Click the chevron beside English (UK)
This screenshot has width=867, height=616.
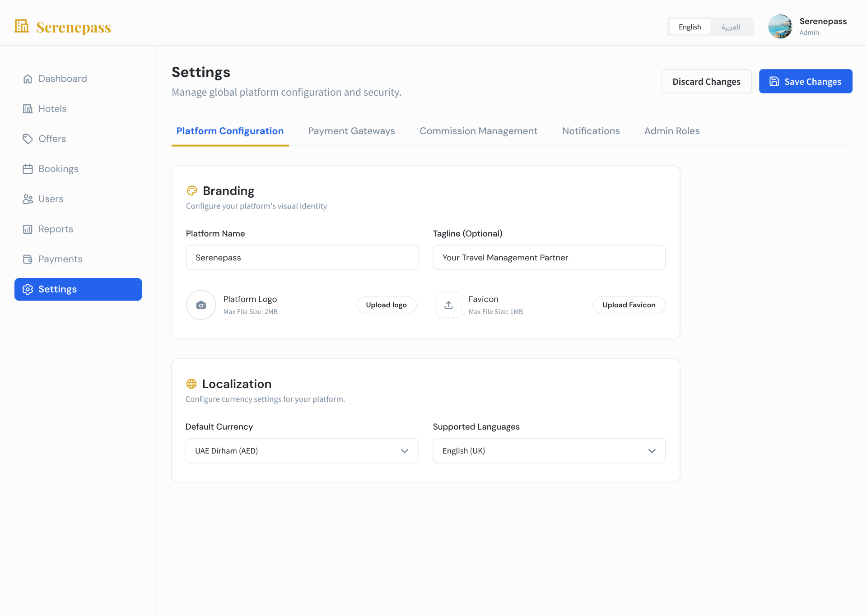tap(652, 451)
